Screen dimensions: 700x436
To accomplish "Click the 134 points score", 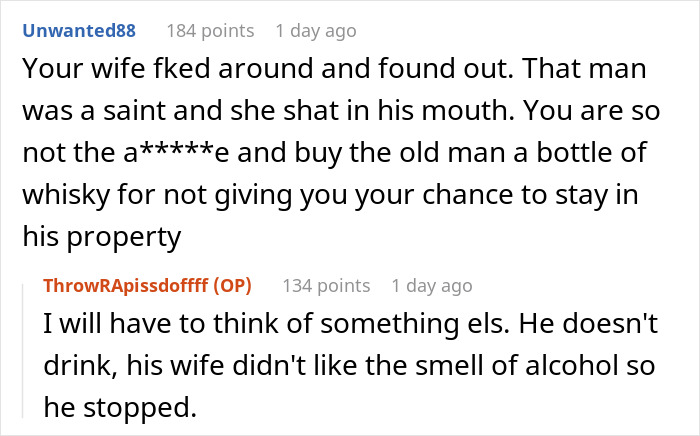I will pyautogui.click(x=328, y=286).
